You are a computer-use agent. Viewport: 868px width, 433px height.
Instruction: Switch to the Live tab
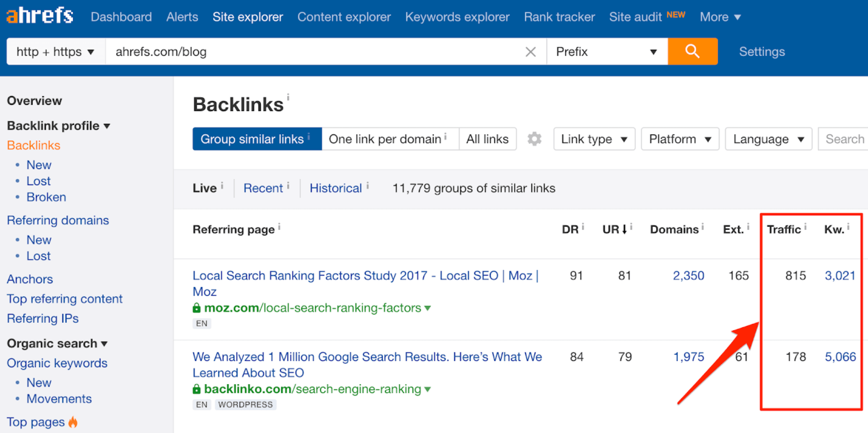point(205,188)
